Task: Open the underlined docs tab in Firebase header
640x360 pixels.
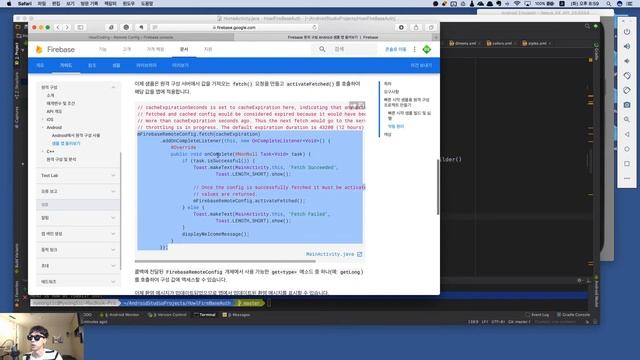Action: tap(184, 49)
